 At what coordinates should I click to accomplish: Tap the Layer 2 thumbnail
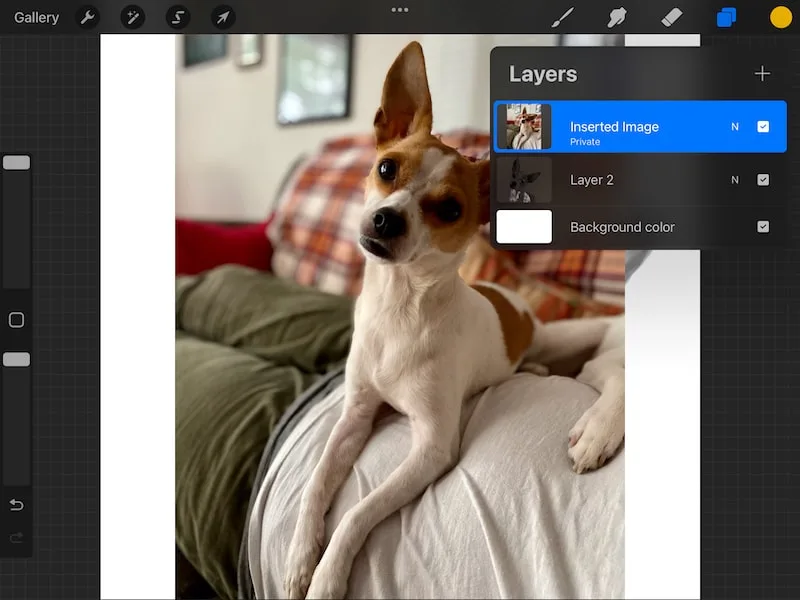coord(524,180)
